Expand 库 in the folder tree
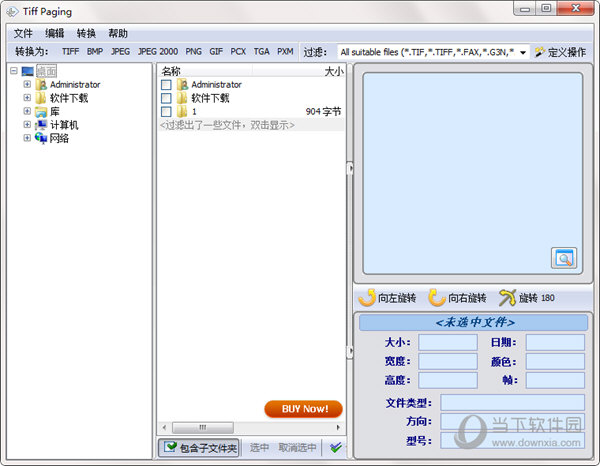This screenshot has width=600, height=466. 27,111
